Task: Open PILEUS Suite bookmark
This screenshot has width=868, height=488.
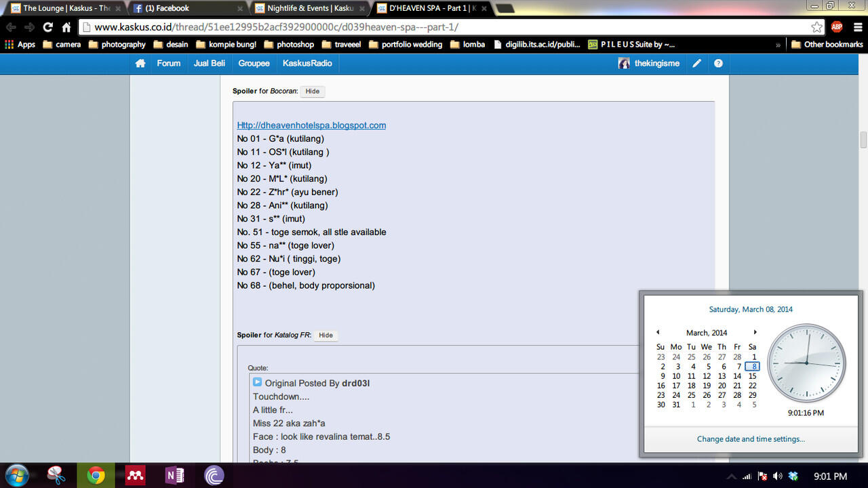Action: pyautogui.click(x=631, y=45)
